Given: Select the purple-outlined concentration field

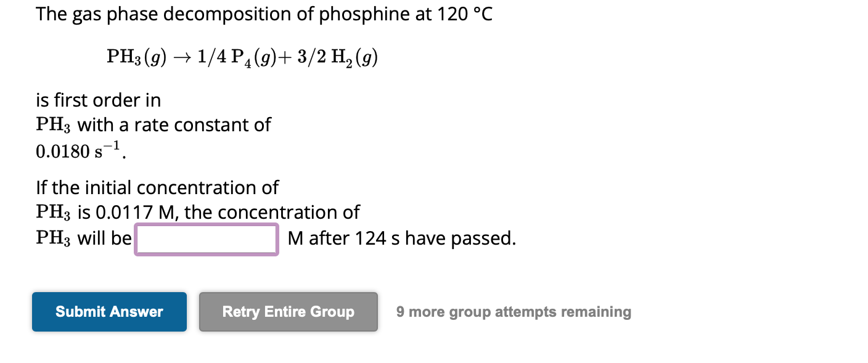Looking at the screenshot, I should 206,239.
